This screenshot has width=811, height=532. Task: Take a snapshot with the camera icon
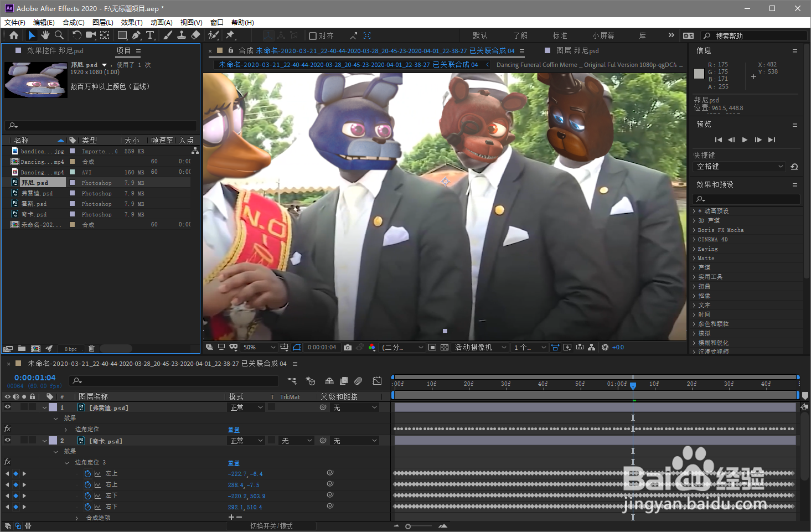[348, 348]
